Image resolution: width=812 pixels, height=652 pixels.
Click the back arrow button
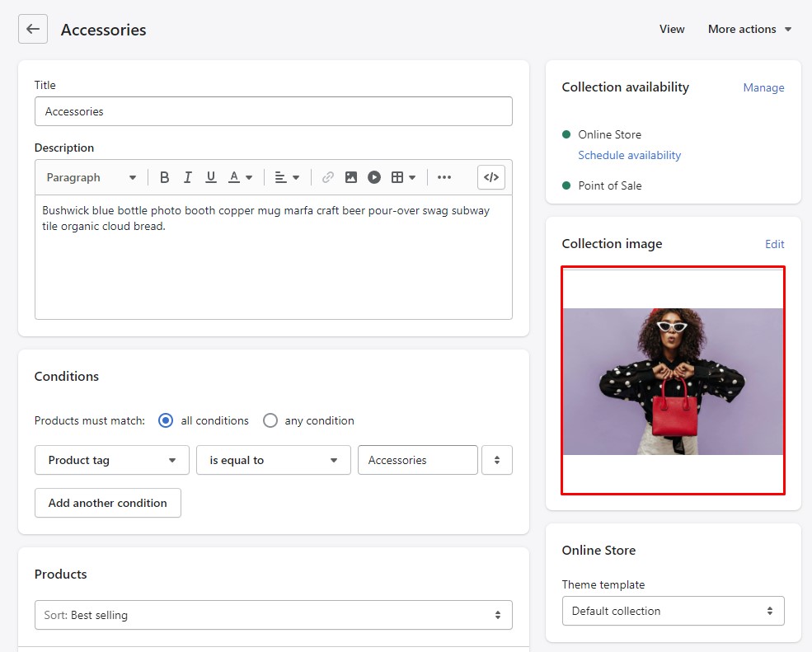click(x=33, y=29)
